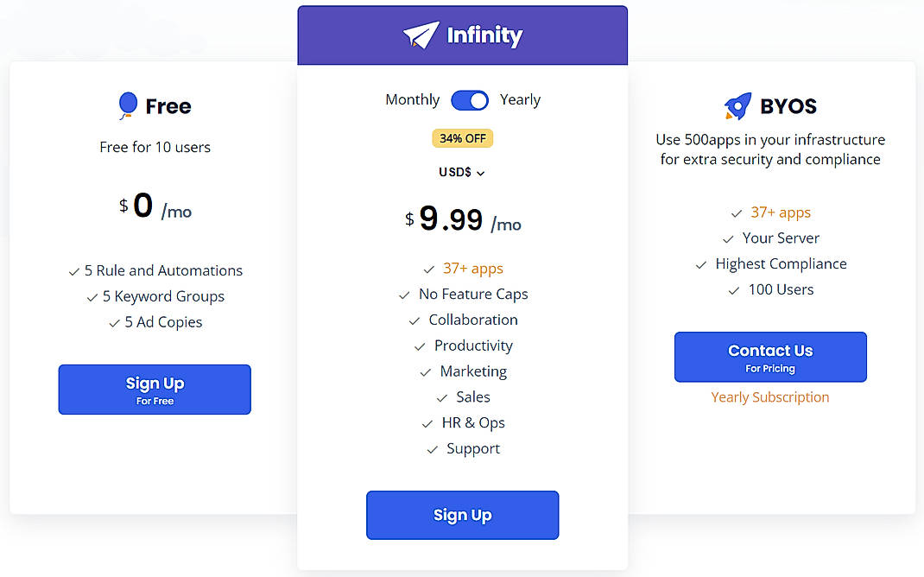Select the Monthly label near the billing switch
This screenshot has width=924, height=577.
[x=412, y=99]
